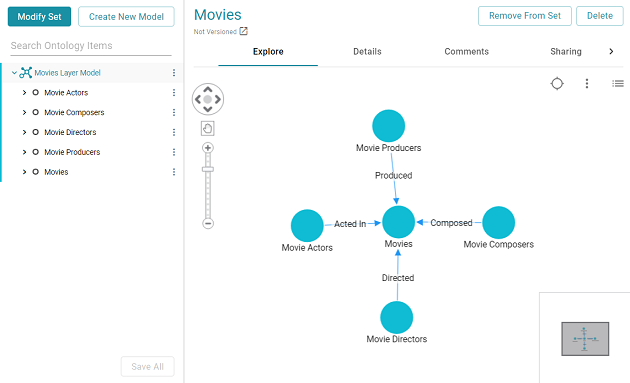The height and width of the screenshot is (383, 630).
Task: Click the pan up arrow on navigator
Action: click(x=208, y=89)
